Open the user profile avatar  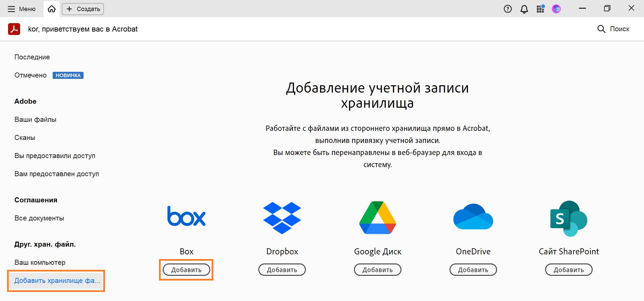tap(556, 9)
